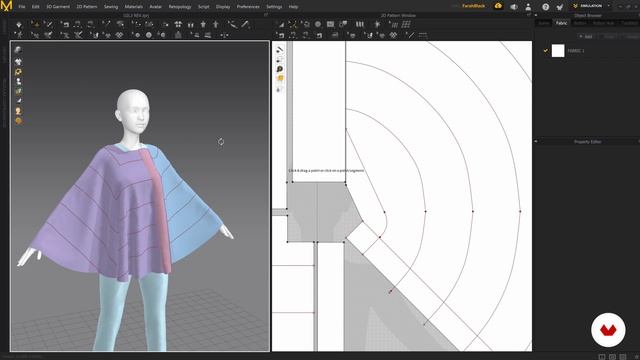Click the slanted lines icon beside the grid icon
The image size is (640, 360).
394,25
